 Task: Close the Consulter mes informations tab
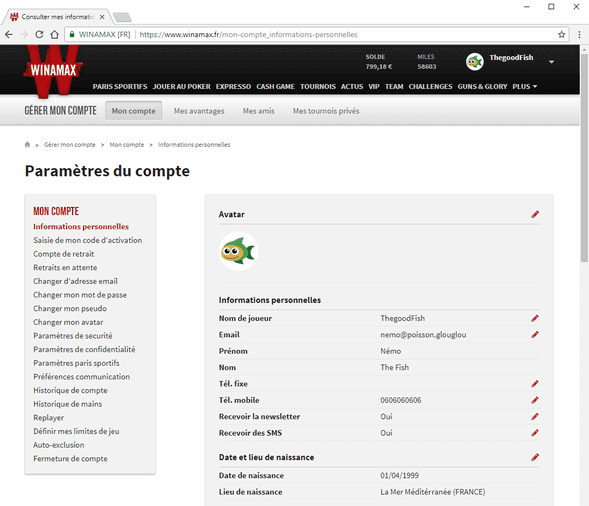click(102, 17)
